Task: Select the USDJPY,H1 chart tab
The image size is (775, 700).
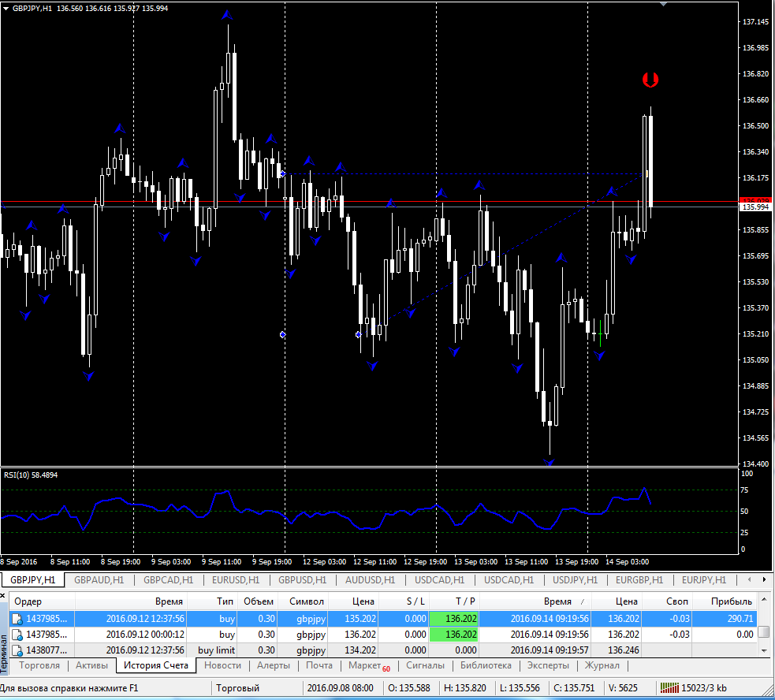Action: point(576,580)
